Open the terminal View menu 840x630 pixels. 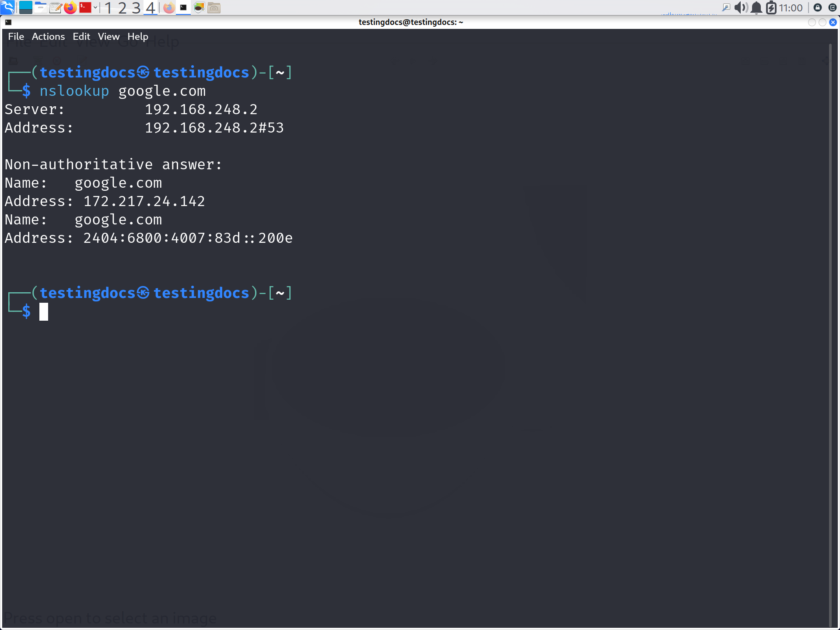pos(108,36)
